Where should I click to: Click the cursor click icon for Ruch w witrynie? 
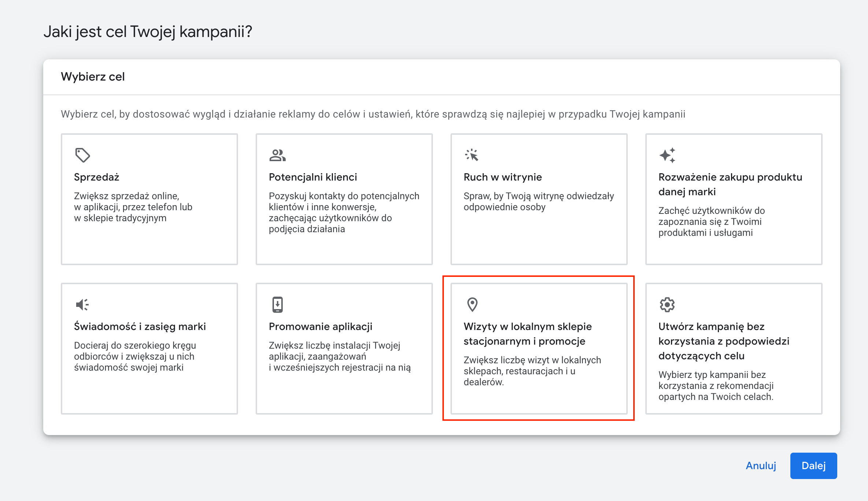(x=472, y=155)
